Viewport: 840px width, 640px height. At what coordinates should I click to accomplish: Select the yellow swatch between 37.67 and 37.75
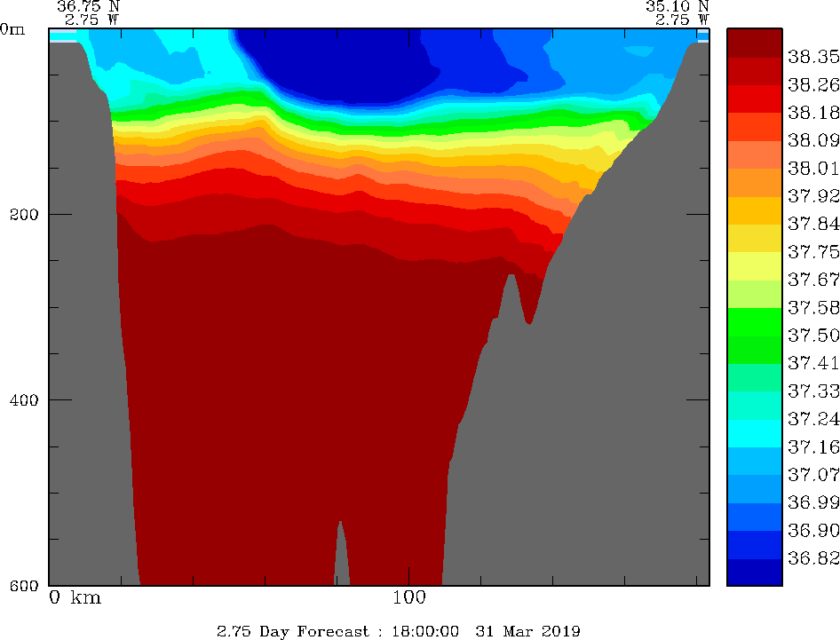754,265
